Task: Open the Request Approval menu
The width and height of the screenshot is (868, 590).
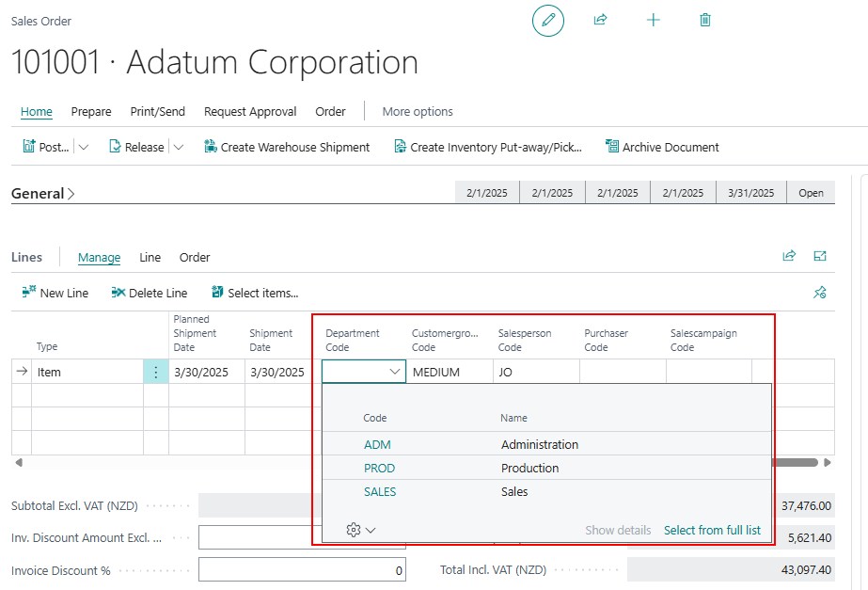Action: tap(250, 111)
